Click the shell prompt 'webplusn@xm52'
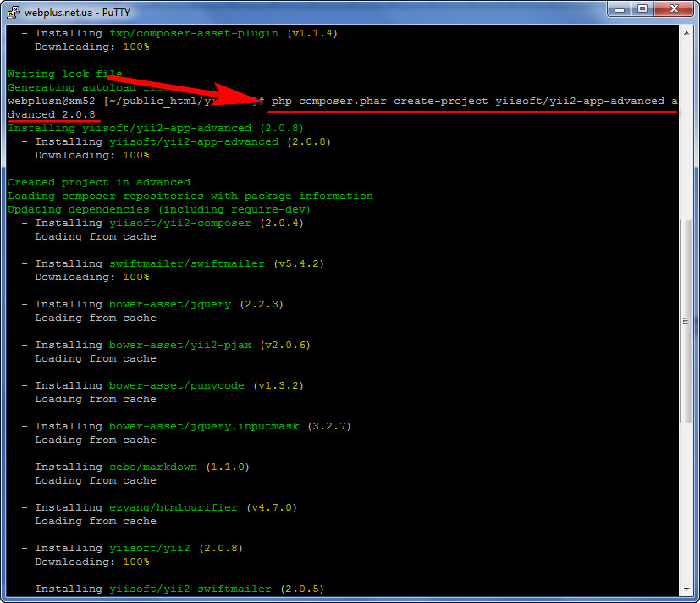This screenshot has height=603, width=700. [x=52, y=101]
